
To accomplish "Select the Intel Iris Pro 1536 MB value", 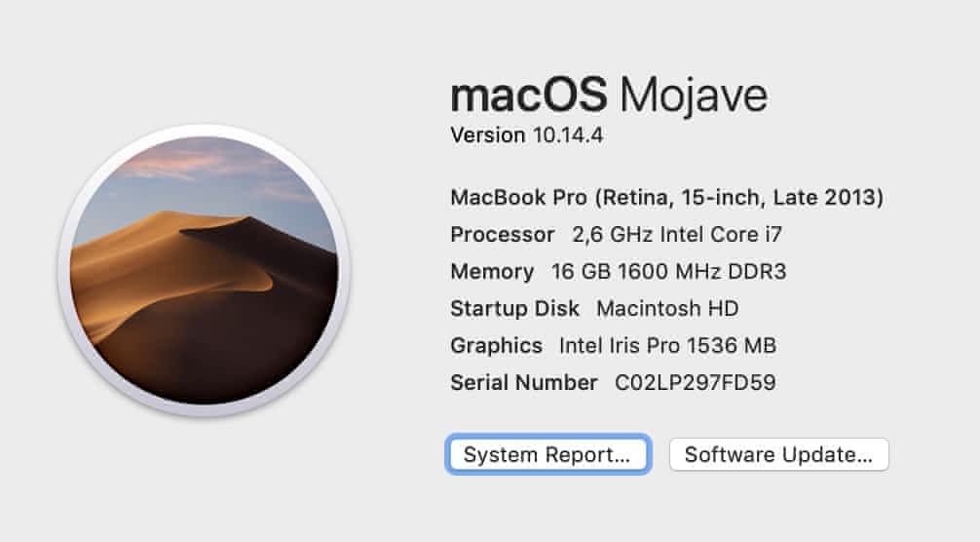I will (667, 345).
